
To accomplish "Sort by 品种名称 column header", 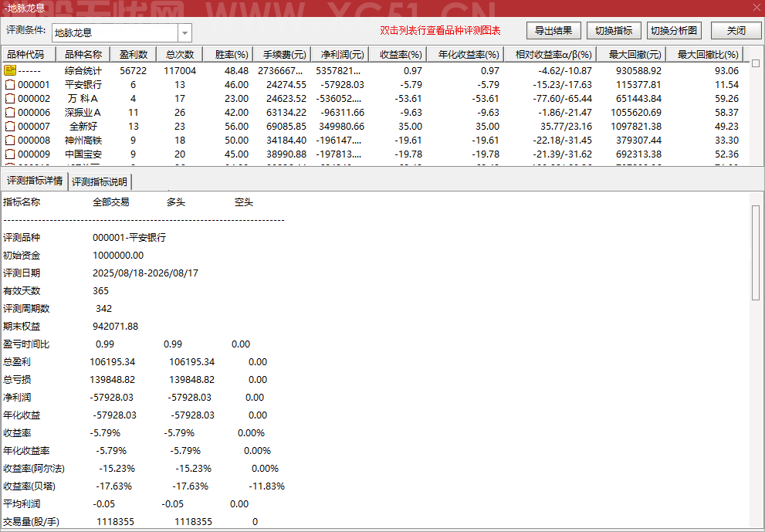I will coord(83,54).
